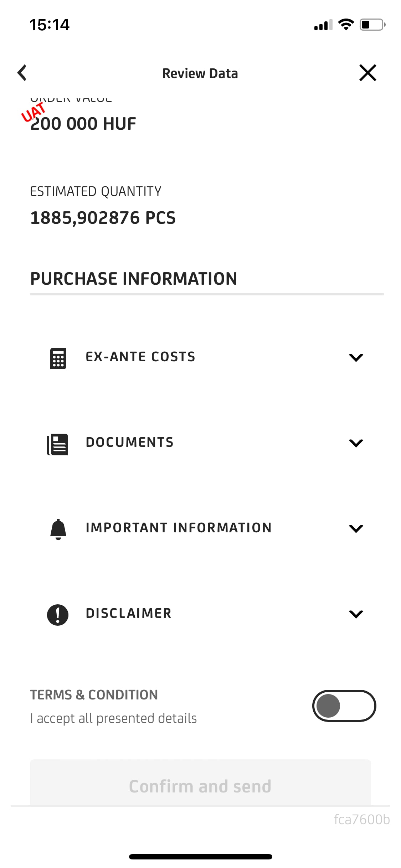401x868 pixels.
Task: Tap the red UAT stamp
Action: tap(33, 112)
